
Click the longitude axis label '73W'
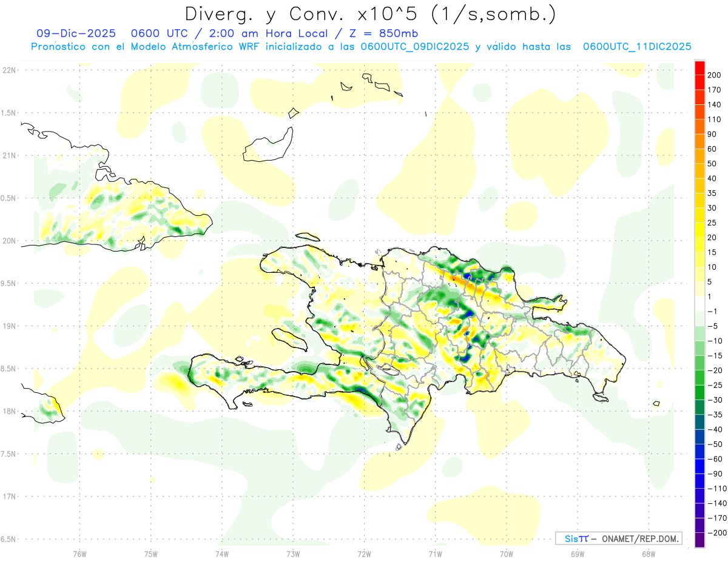point(293,554)
